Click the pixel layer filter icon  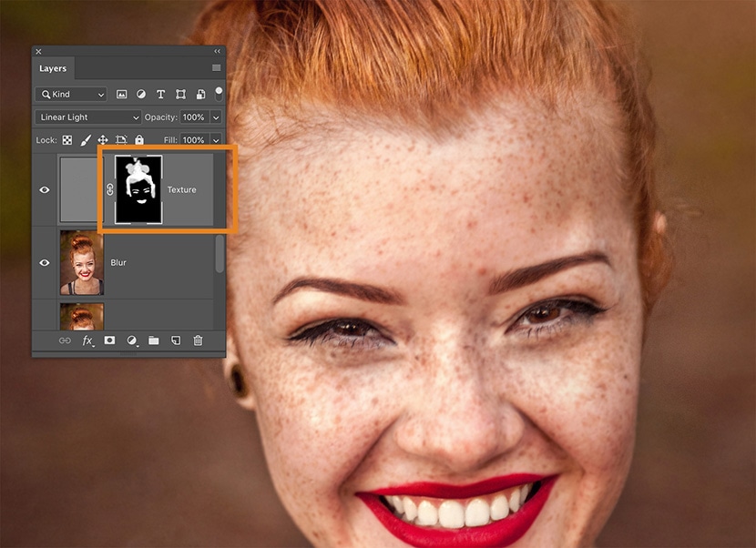coord(121,95)
